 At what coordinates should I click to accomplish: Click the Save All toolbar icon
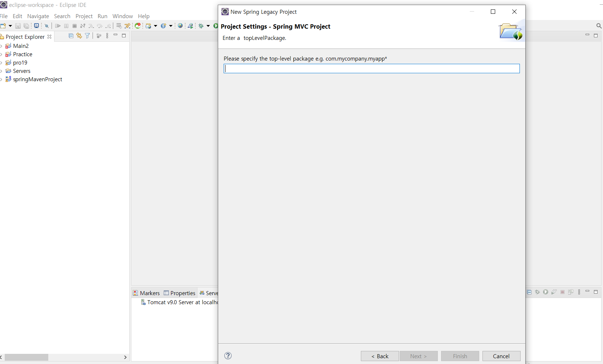(x=27, y=26)
